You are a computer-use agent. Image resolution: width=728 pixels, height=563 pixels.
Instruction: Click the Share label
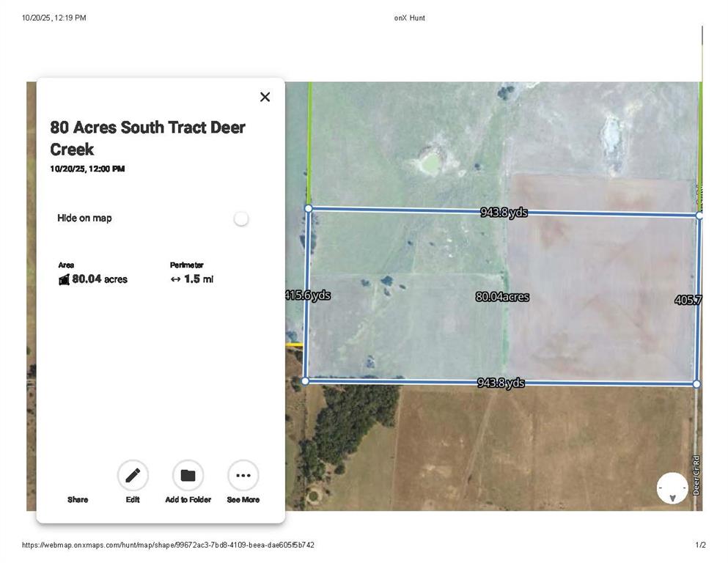click(x=78, y=500)
